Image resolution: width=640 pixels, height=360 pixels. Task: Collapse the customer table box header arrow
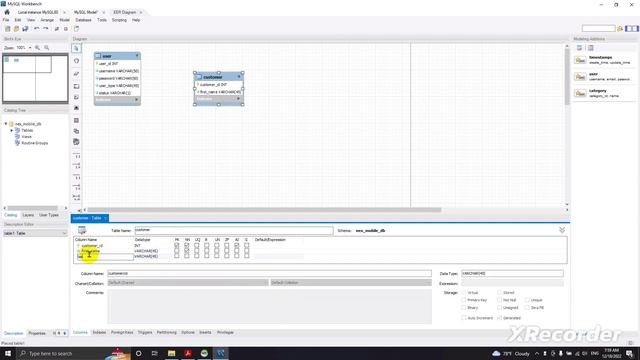click(x=239, y=77)
